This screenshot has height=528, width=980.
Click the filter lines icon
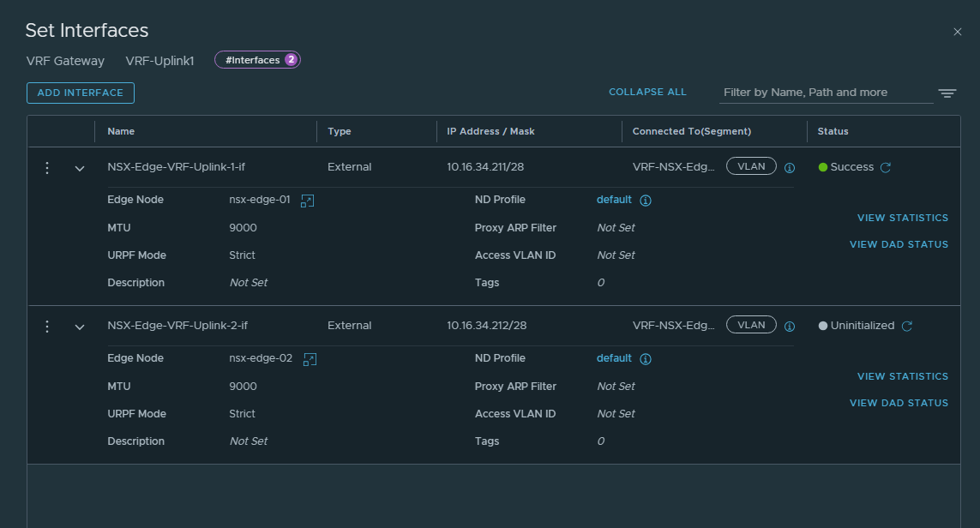(947, 93)
